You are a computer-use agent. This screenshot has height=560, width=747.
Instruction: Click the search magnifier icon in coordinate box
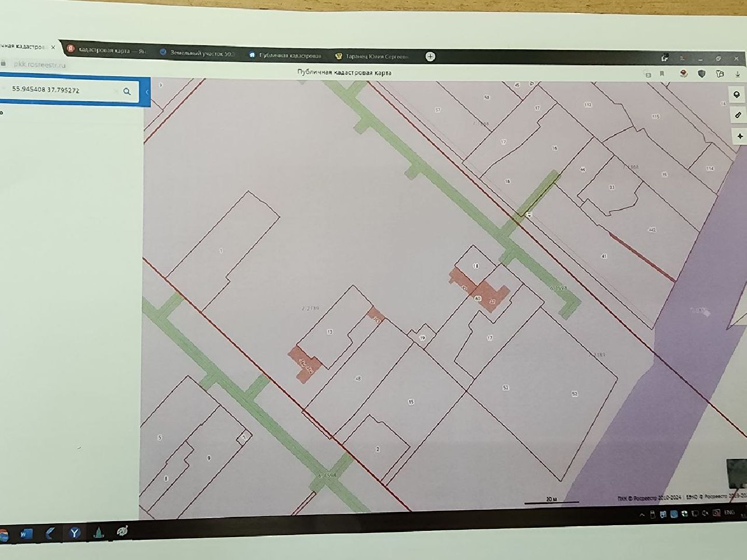click(x=127, y=92)
